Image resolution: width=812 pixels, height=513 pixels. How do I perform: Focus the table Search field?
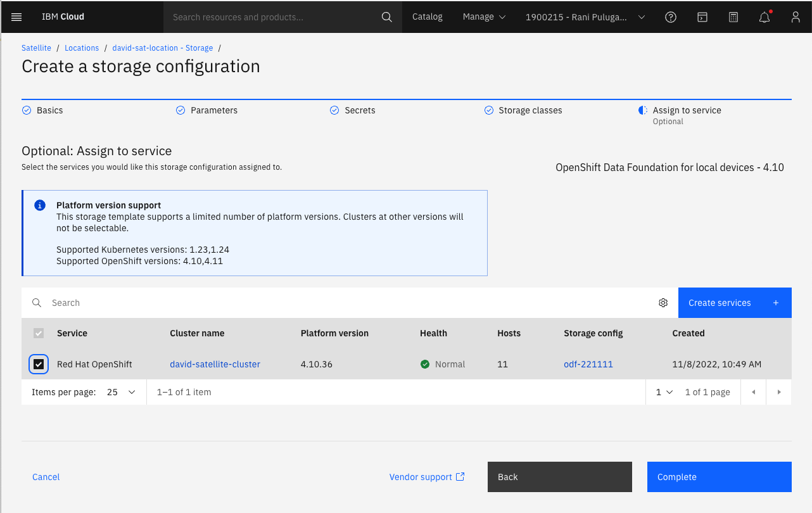coord(350,303)
